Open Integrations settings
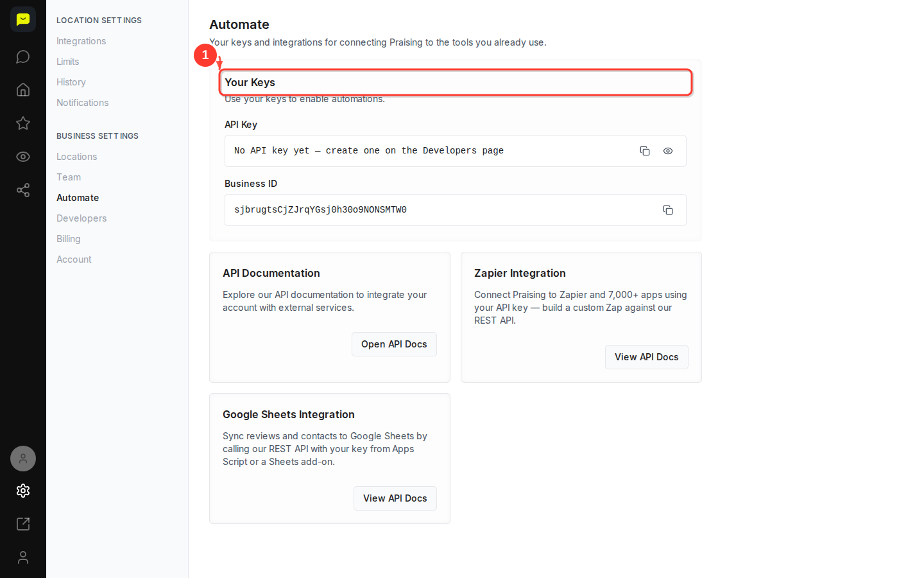924x578 pixels. [81, 41]
